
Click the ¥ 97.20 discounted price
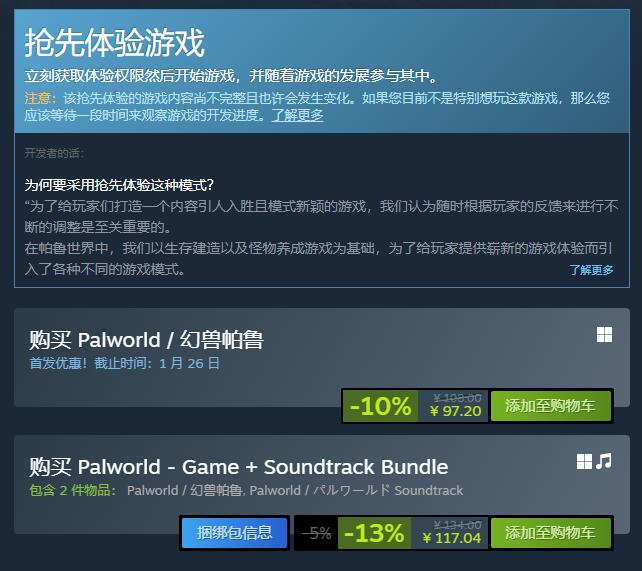tap(456, 411)
